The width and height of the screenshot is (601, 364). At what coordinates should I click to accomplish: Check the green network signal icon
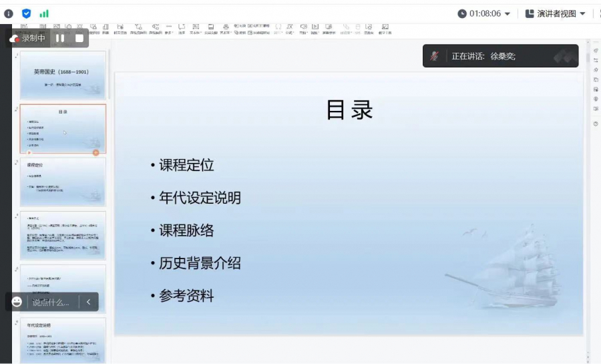point(44,13)
